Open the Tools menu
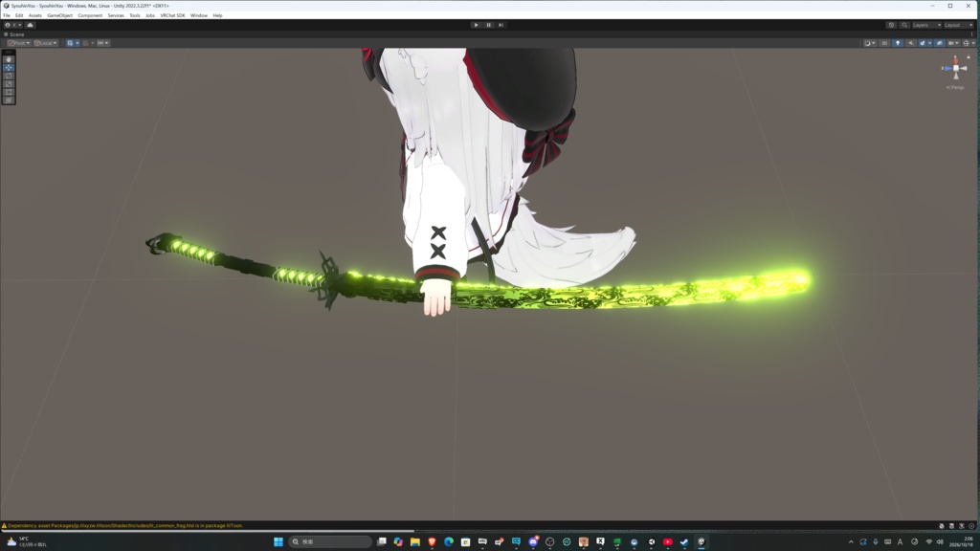Viewport: 980px width, 551px height. [134, 15]
